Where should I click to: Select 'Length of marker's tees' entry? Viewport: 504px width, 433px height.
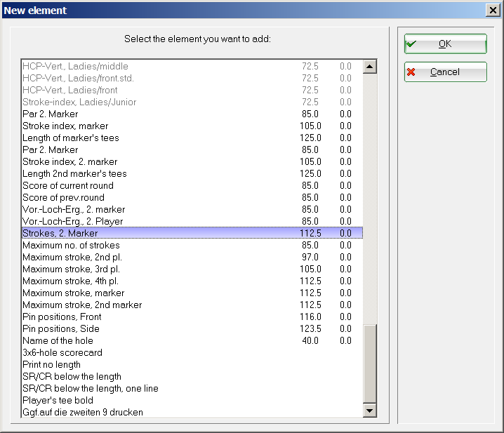tap(70, 138)
